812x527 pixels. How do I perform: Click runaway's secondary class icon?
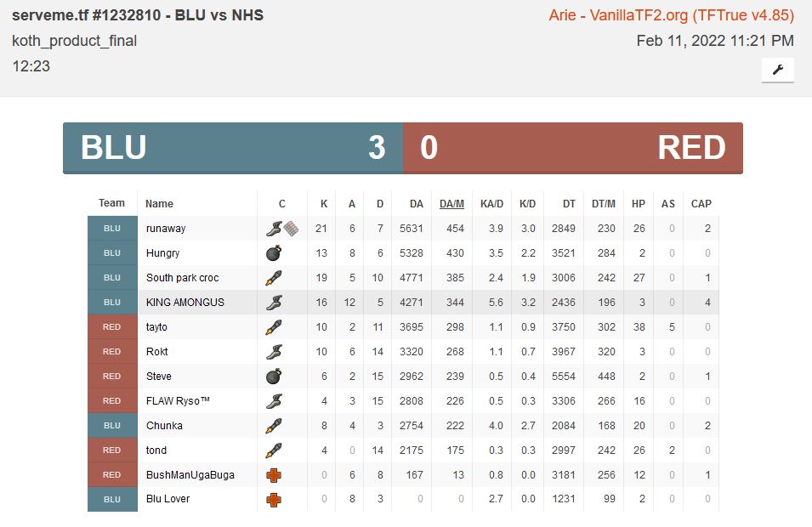click(x=291, y=229)
